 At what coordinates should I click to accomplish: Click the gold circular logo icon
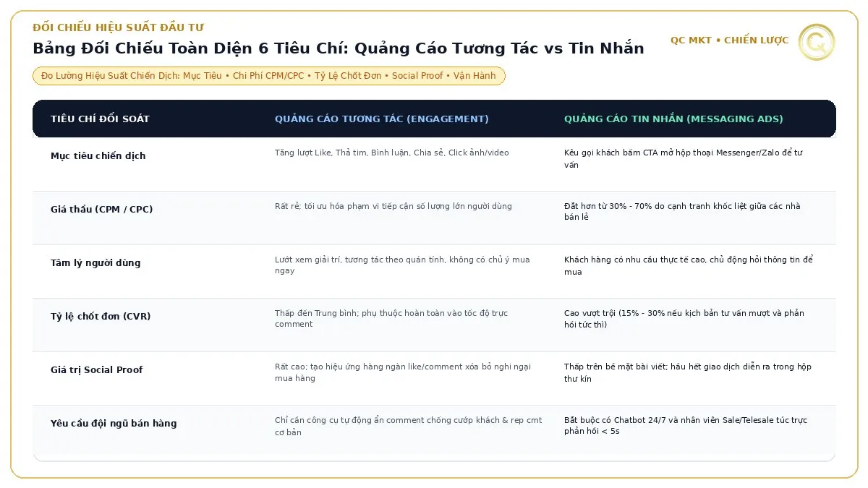coord(816,41)
